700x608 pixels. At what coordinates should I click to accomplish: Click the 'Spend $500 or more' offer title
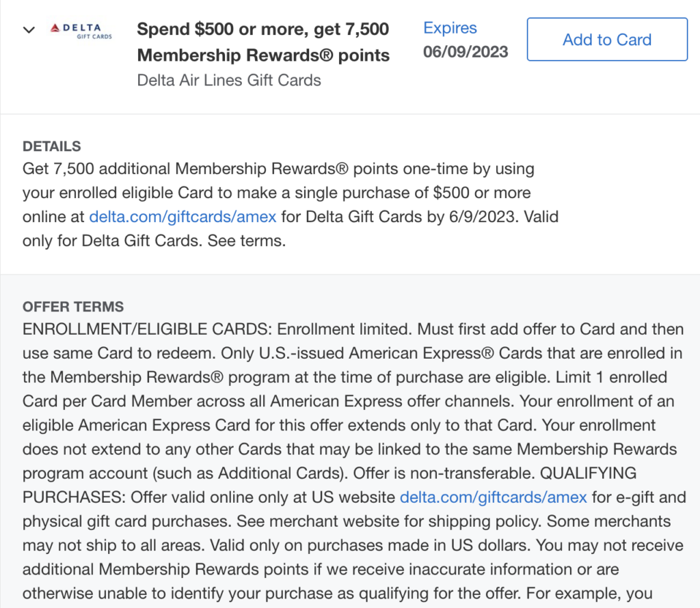tap(263, 29)
